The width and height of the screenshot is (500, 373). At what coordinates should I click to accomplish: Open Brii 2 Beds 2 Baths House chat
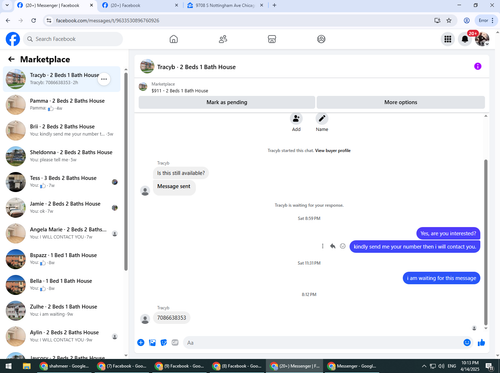pyautogui.click(x=62, y=130)
